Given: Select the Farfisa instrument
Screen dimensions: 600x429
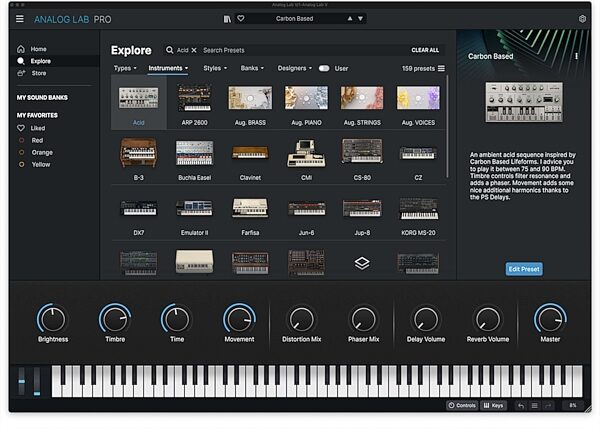Looking at the screenshot, I should tap(250, 214).
